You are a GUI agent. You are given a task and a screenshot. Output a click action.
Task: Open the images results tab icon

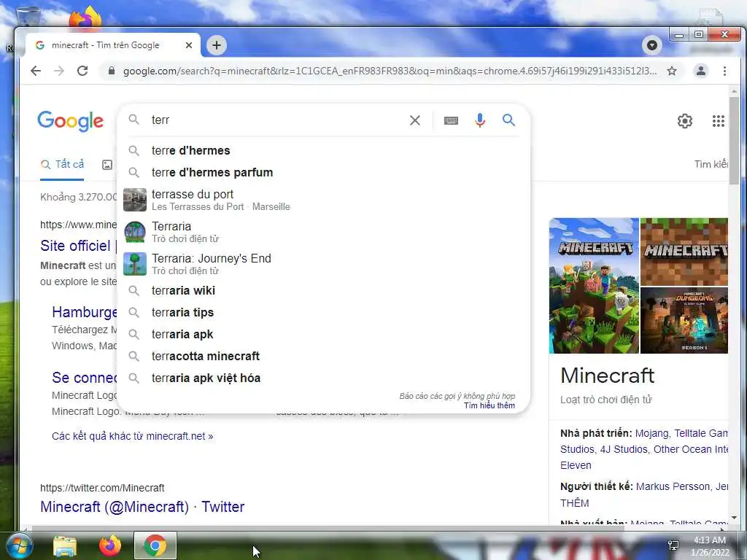point(107,165)
